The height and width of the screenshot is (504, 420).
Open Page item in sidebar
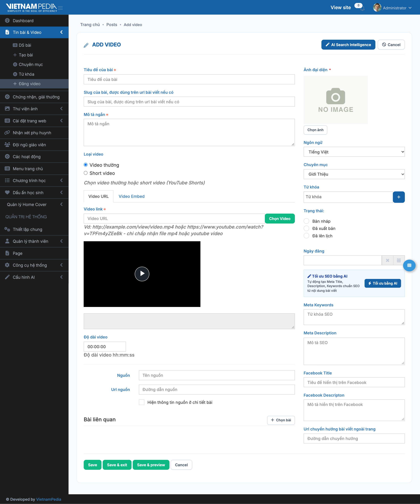coord(34,253)
